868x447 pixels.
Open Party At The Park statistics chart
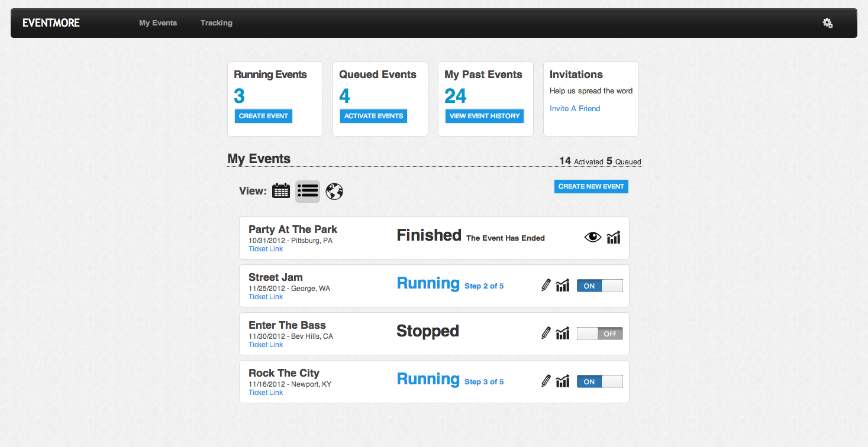(x=614, y=238)
